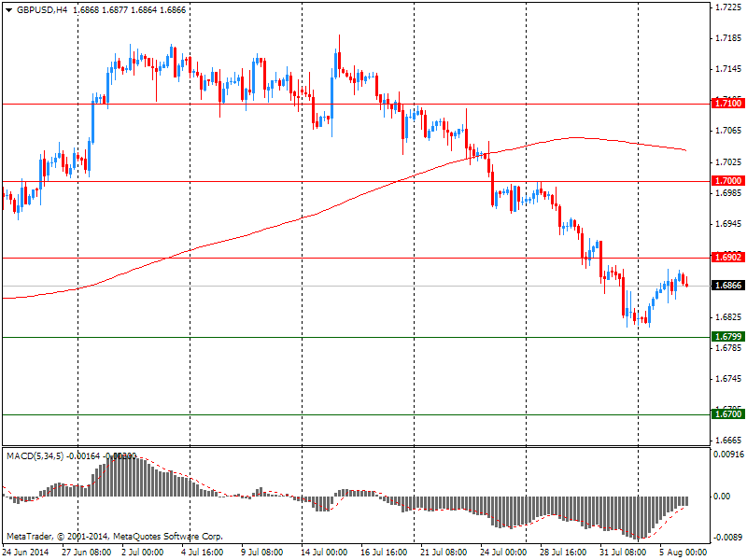Screen dimensions: 747x560
Task: Click the 28 Jul 16:00 time axis label
Action: [x=563, y=553]
